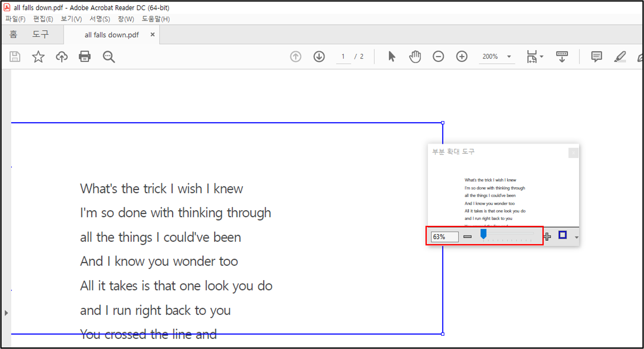Add bookmark with star icon
This screenshot has width=644, height=349.
[x=38, y=57]
